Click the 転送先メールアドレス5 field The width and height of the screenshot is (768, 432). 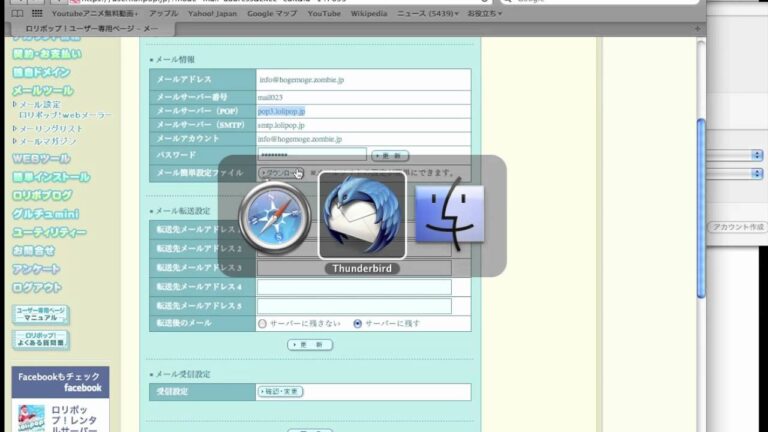point(354,306)
